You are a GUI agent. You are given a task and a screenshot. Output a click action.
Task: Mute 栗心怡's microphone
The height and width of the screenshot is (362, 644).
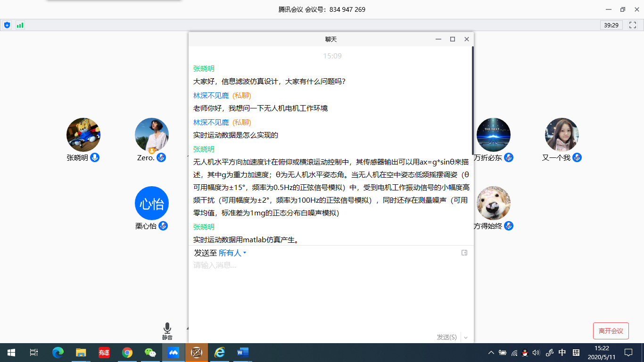[164, 226]
